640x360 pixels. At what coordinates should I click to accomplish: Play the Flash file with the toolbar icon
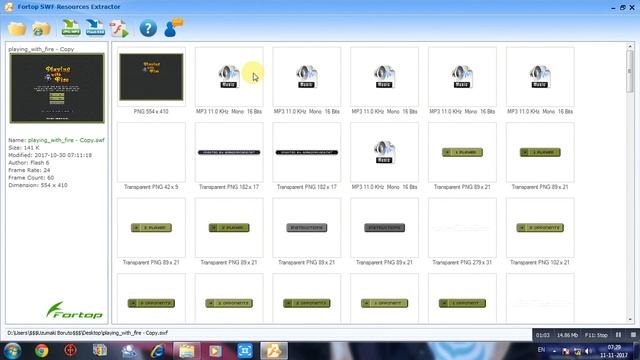(x=119, y=29)
